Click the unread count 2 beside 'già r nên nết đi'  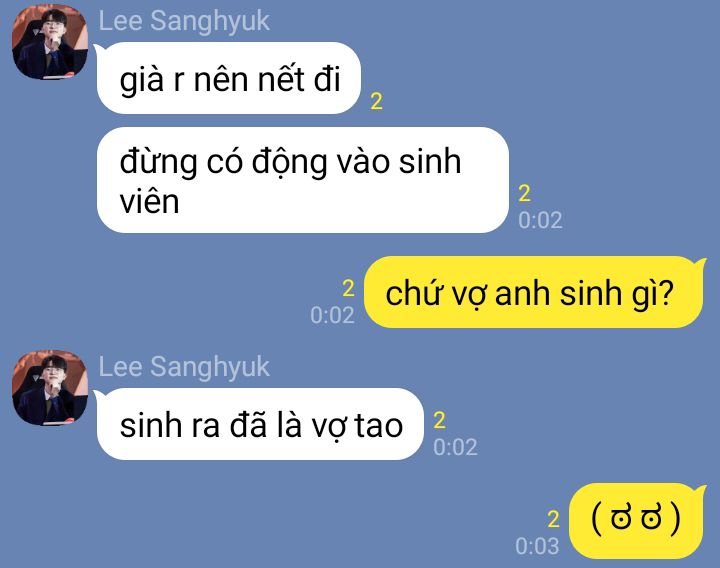377,101
